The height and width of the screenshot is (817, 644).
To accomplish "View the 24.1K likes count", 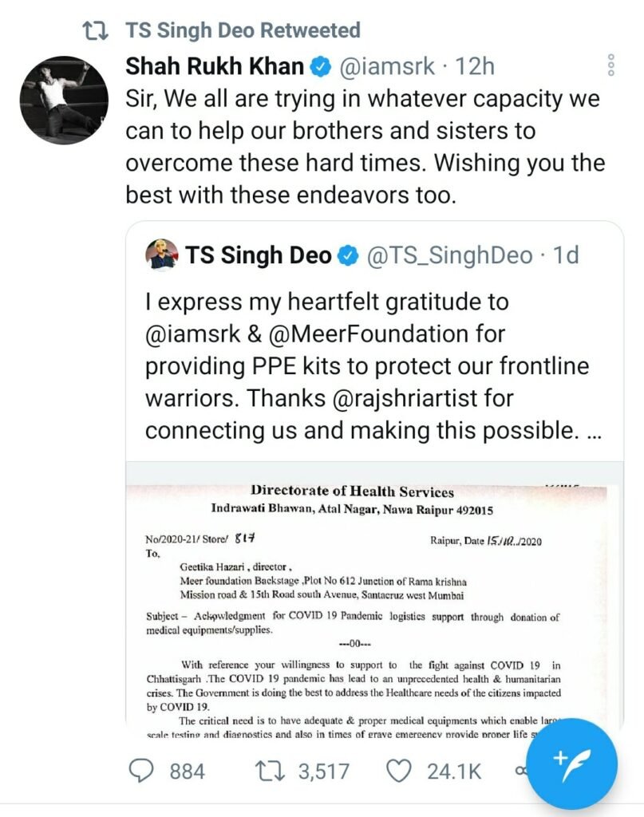I will click(x=454, y=772).
